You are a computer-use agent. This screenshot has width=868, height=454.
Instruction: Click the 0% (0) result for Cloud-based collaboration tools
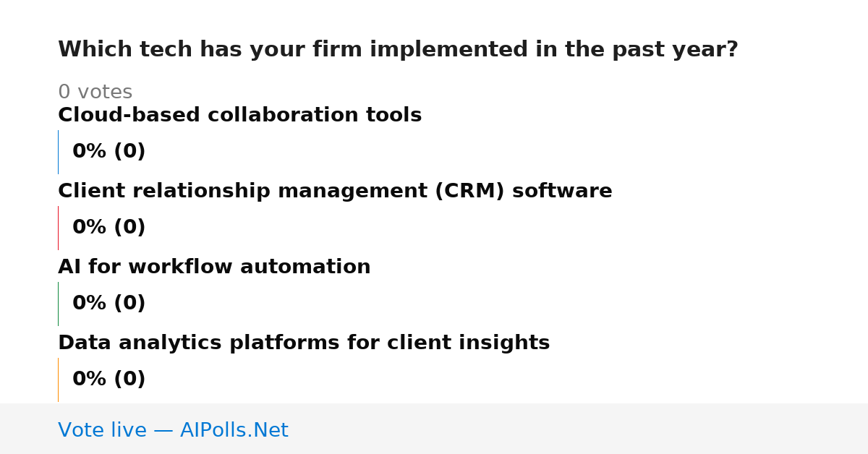(x=109, y=152)
